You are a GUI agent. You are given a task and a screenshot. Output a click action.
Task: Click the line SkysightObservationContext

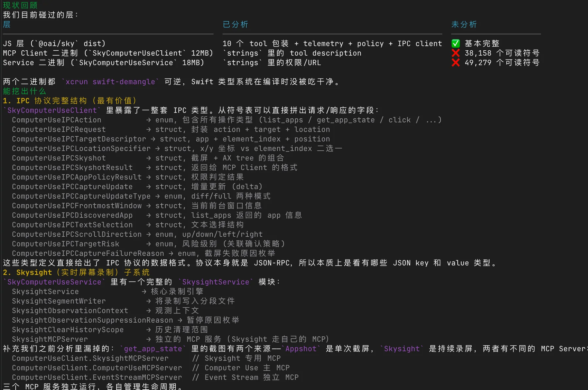click(x=106, y=310)
